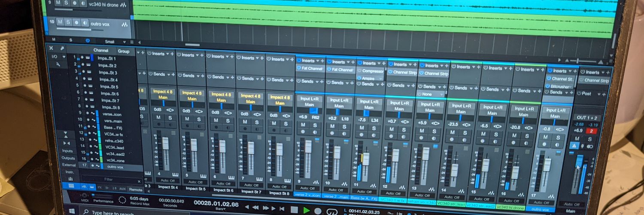The image size is (644, 215).
Task: Open the OUT 1 + 2 output selector
Action: coord(587,117)
